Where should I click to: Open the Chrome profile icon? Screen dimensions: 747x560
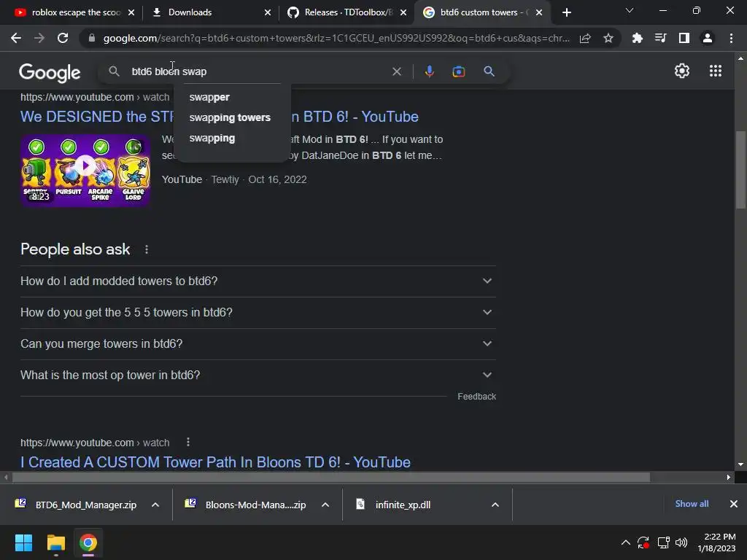[708, 38]
